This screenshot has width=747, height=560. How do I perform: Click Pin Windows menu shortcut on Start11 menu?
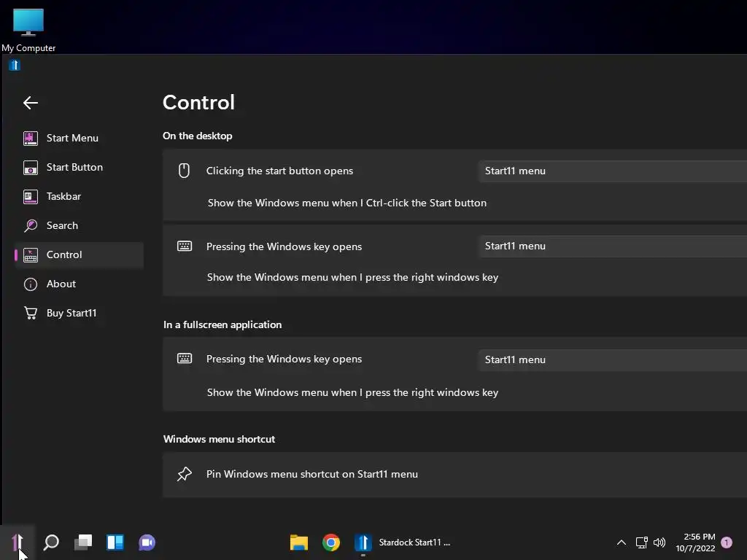click(312, 474)
